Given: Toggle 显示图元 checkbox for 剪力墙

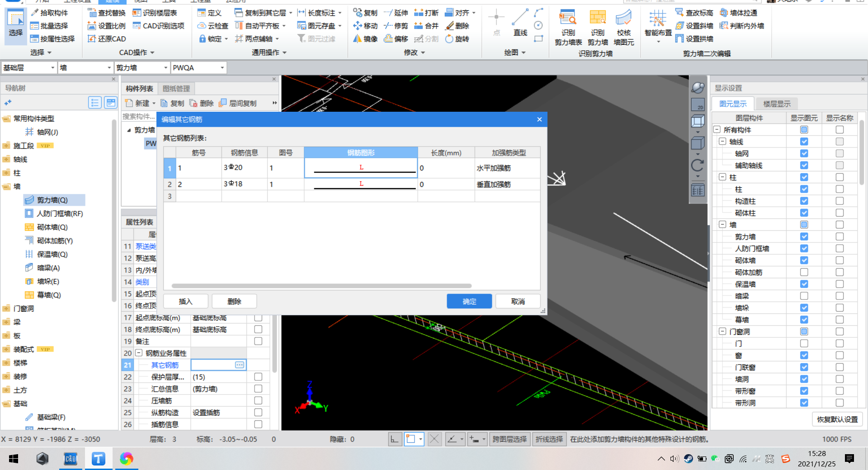Looking at the screenshot, I should pos(804,237).
